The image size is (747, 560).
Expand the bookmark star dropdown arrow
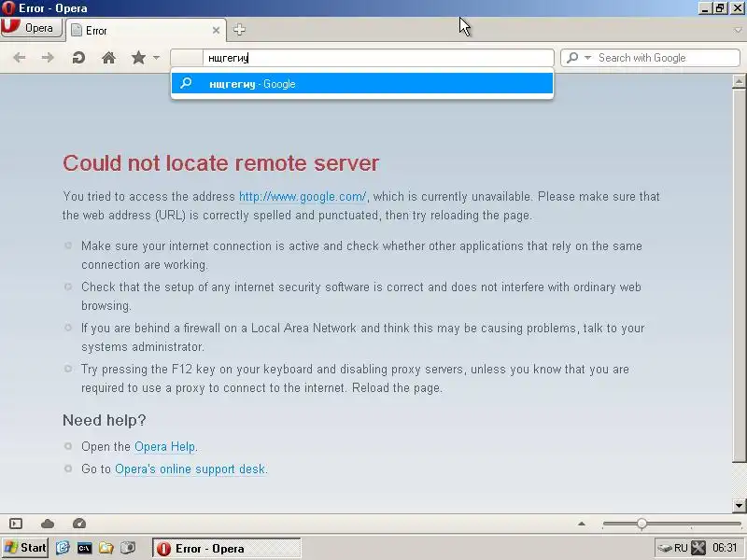(156, 58)
